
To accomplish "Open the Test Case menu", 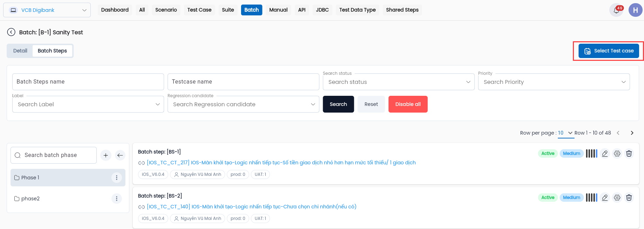I will tap(199, 10).
